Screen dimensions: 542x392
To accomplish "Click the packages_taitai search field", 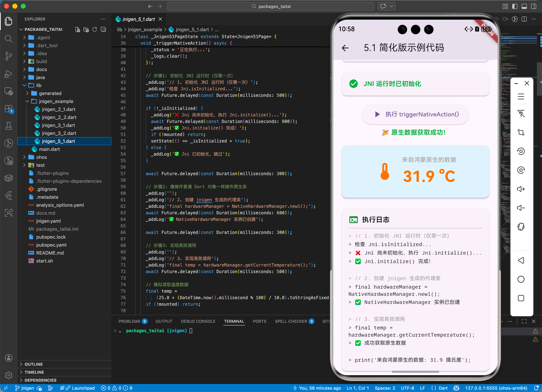I will [270, 7].
